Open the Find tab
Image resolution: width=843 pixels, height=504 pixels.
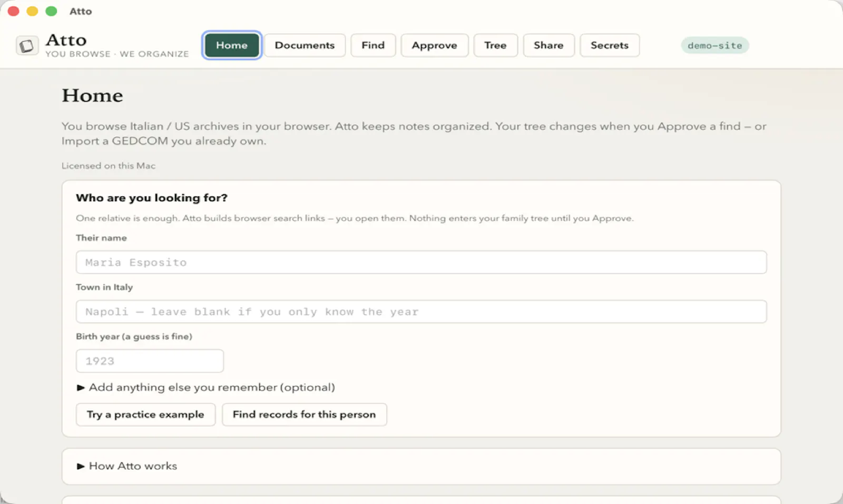(373, 45)
